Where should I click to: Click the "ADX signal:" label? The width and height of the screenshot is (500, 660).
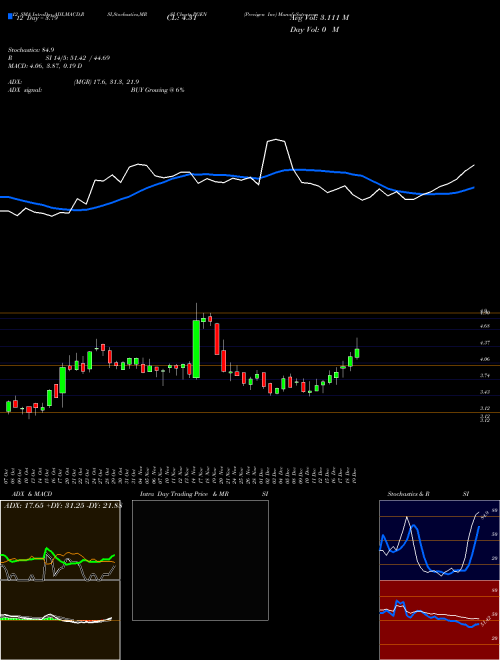point(25,90)
